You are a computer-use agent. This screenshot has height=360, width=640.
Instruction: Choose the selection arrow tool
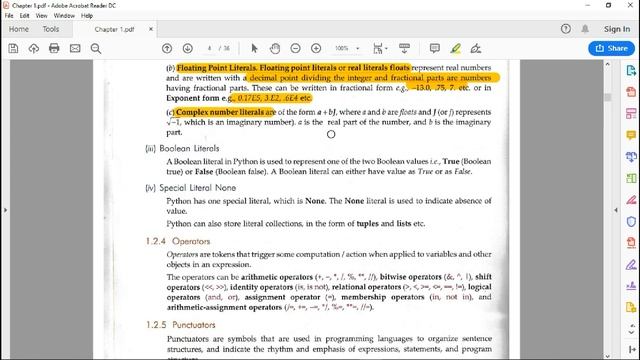point(254,49)
